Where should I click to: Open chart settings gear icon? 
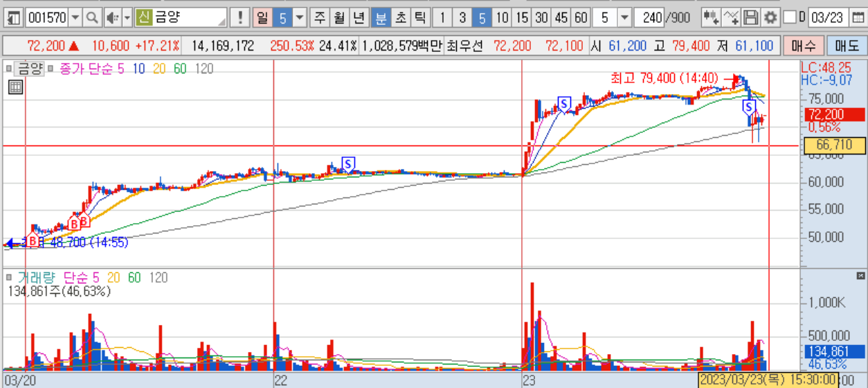[x=770, y=17]
